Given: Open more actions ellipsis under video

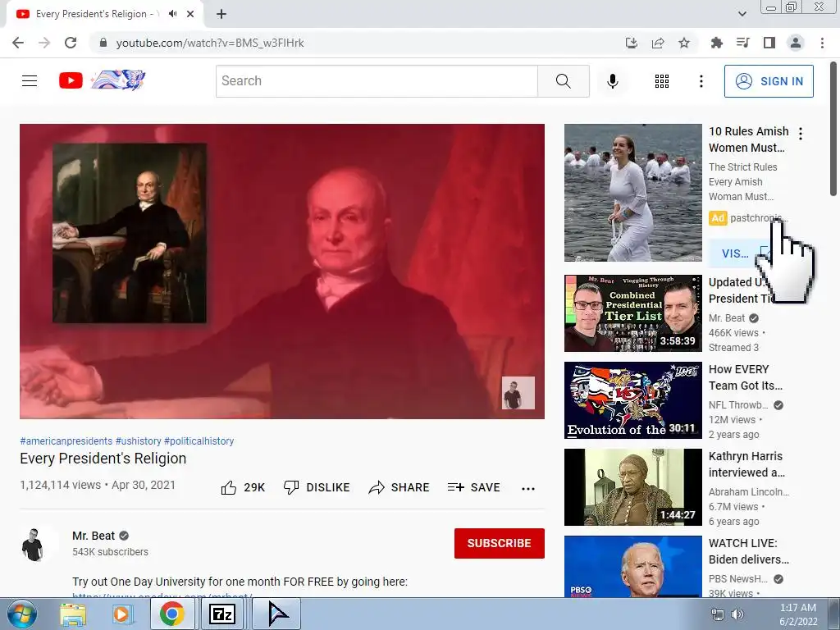Looking at the screenshot, I should point(528,488).
